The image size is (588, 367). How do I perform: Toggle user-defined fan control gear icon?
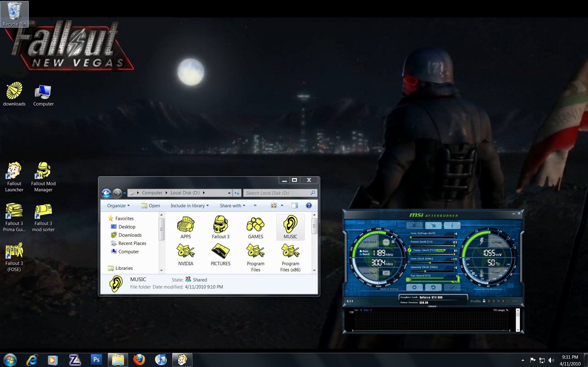click(x=408, y=280)
